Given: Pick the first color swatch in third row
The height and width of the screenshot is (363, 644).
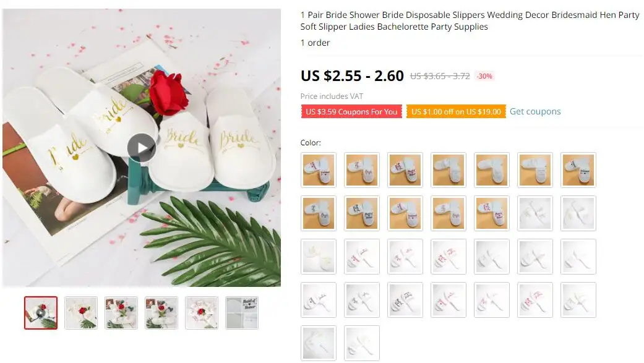Looking at the screenshot, I should (x=319, y=257).
